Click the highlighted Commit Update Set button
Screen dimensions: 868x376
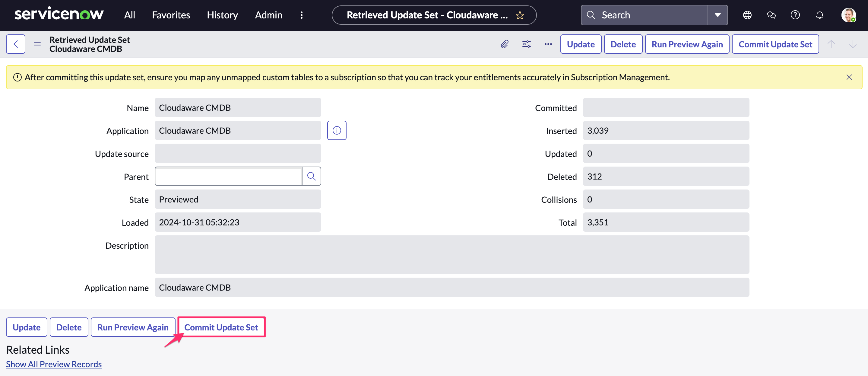coord(221,327)
